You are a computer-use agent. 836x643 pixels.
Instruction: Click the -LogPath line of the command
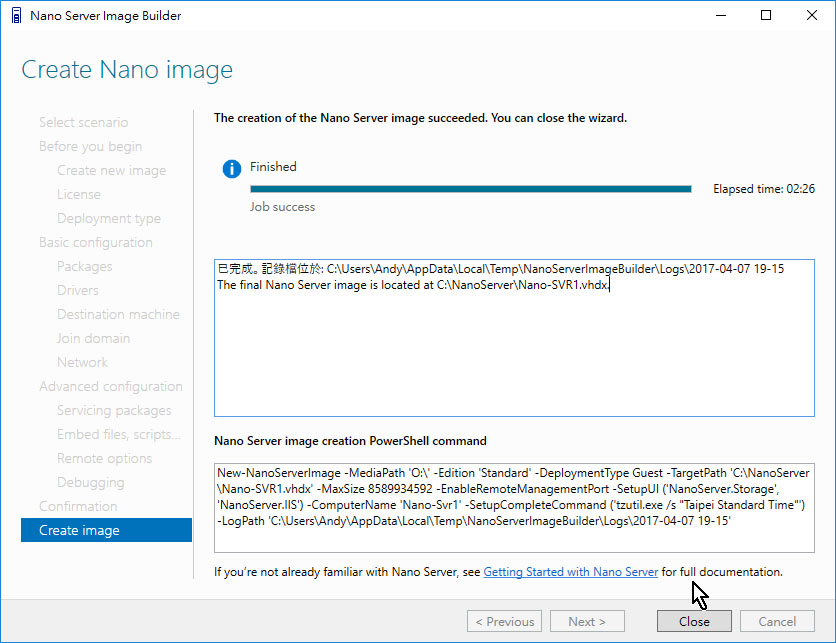473,521
